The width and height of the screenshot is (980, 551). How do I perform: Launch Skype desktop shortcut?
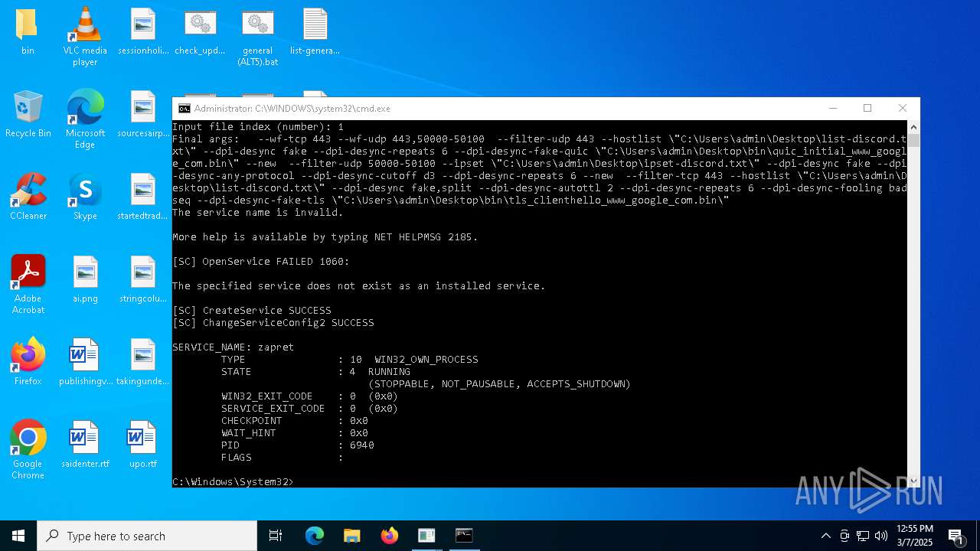(x=85, y=197)
